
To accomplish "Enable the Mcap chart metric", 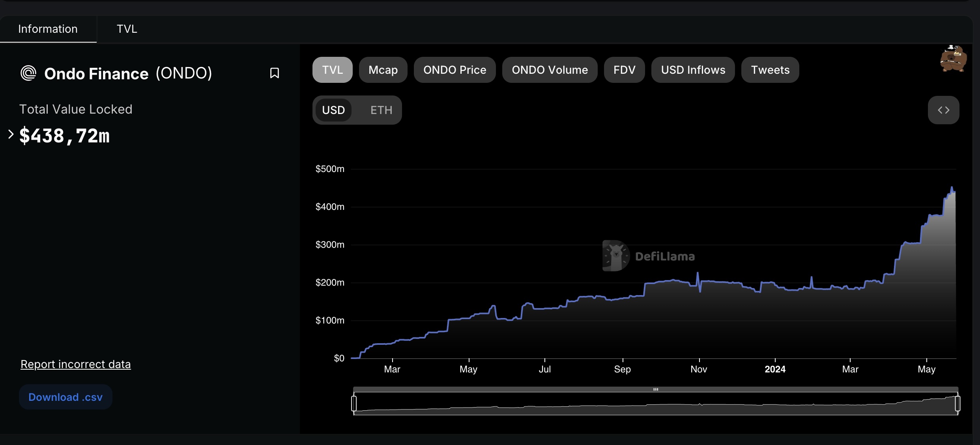I will pyautogui.click(x=383, y=70).
